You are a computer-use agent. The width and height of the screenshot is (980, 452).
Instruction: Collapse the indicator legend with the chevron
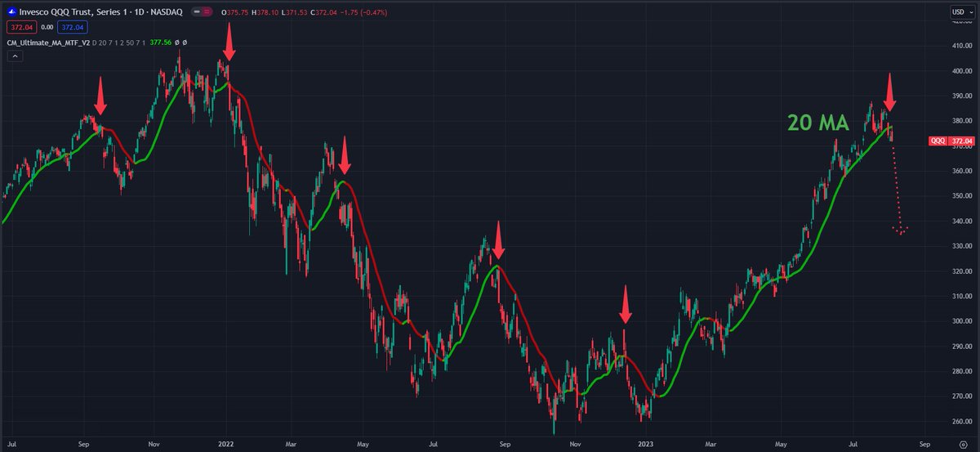[x=14, y=56]
